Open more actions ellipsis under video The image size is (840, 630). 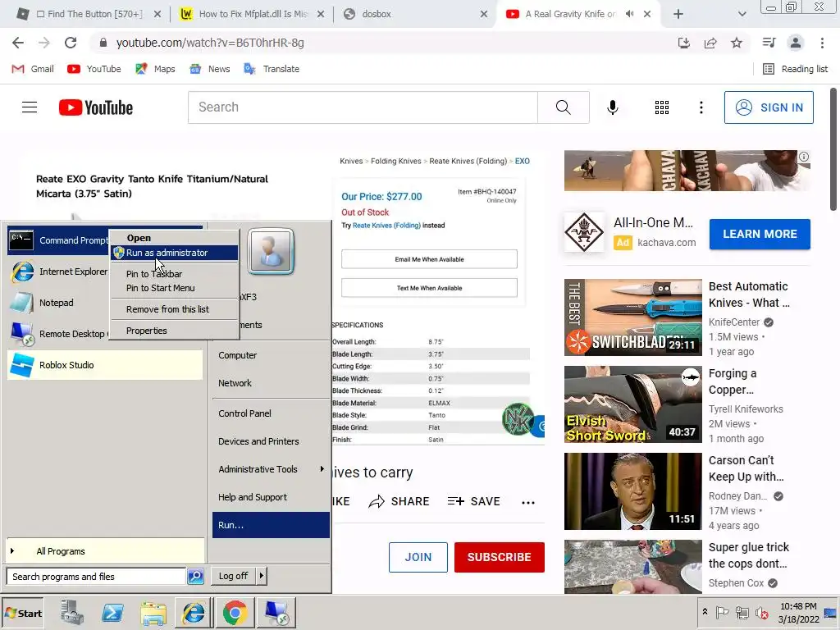[x=528, y=502]
